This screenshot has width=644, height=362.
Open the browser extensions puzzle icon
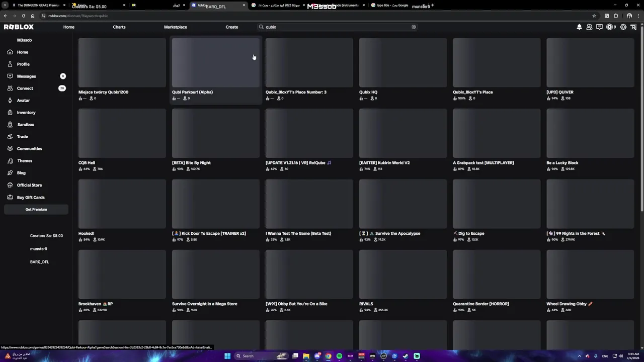[616, 16]
